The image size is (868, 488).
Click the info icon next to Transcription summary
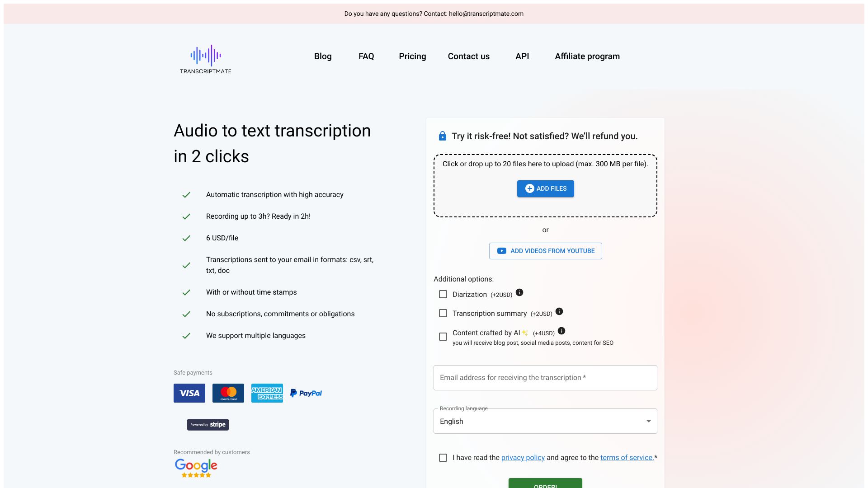[x=559, y=312]
